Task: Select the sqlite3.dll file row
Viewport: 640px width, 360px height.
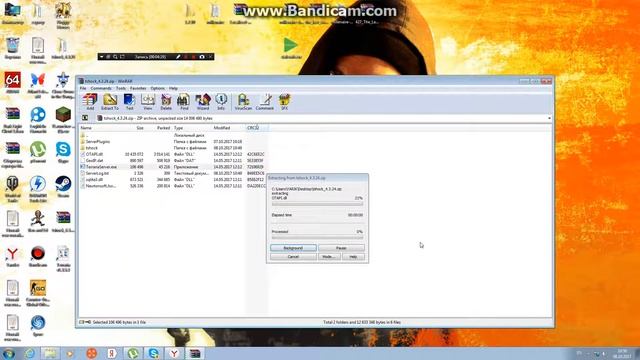Action: pyautogui.click(x=173, y=179)
